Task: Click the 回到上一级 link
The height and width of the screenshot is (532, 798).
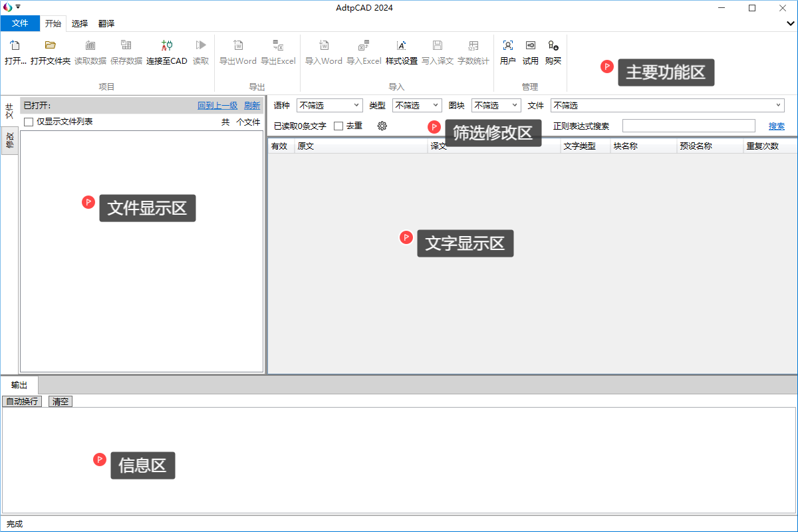Action: click(x=217, y=105)
